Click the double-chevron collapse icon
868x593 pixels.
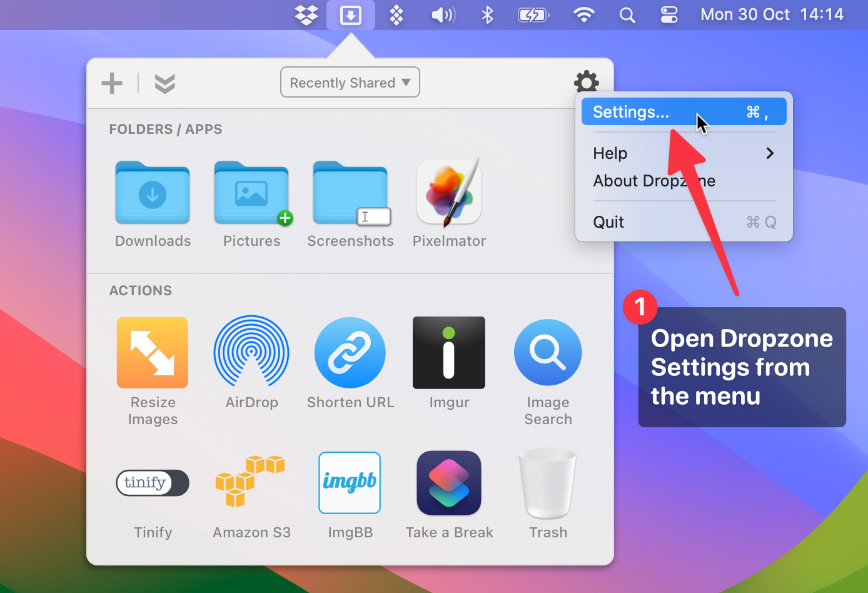pos(165,83)
